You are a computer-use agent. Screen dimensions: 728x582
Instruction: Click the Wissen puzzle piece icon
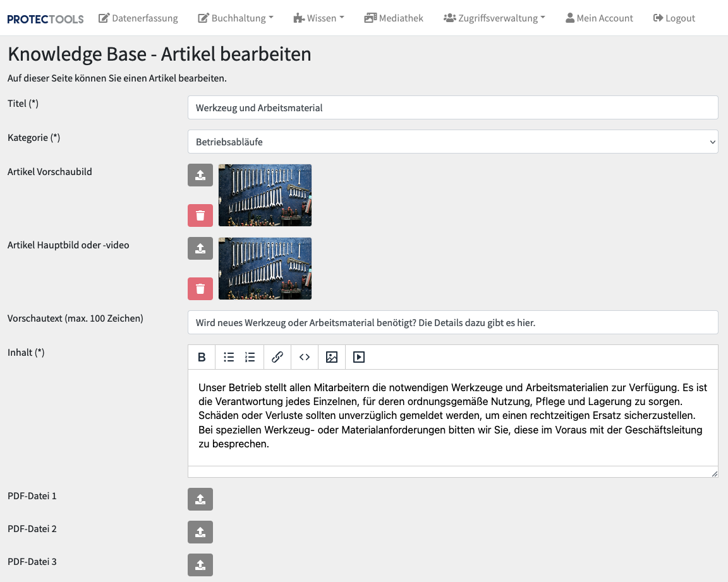[x=299, y=18]
